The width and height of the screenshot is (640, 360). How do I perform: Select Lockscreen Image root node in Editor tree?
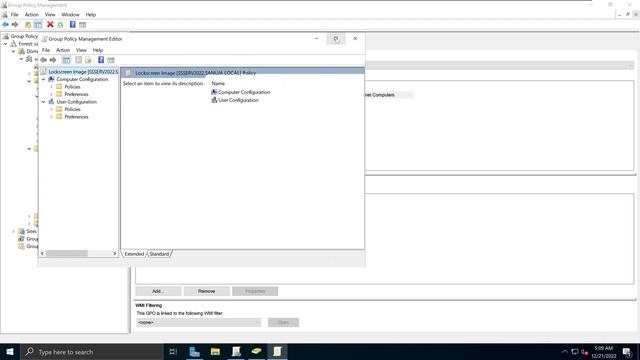pyautogui.click(x=83, y=72)
